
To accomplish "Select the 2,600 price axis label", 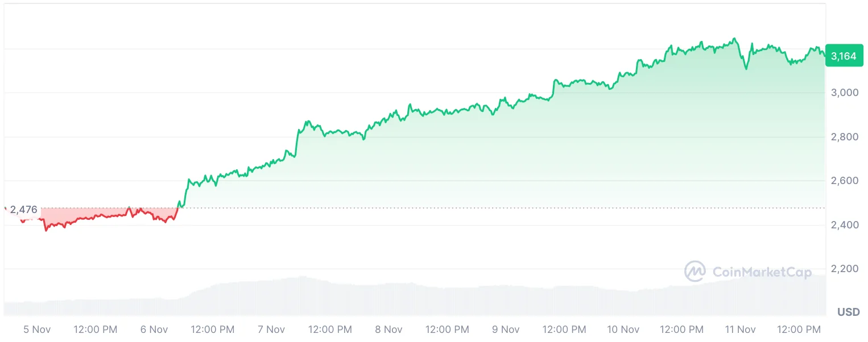I will coord(844,181).
